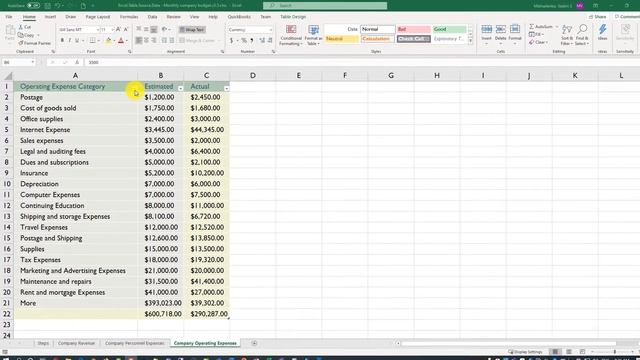Screen dimensions: 640x360
Task: Click Merge & Center button
Action: 197,40
